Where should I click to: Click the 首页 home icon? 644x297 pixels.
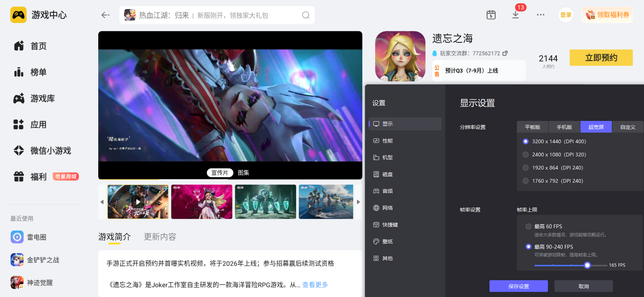(x=19, y=46)
